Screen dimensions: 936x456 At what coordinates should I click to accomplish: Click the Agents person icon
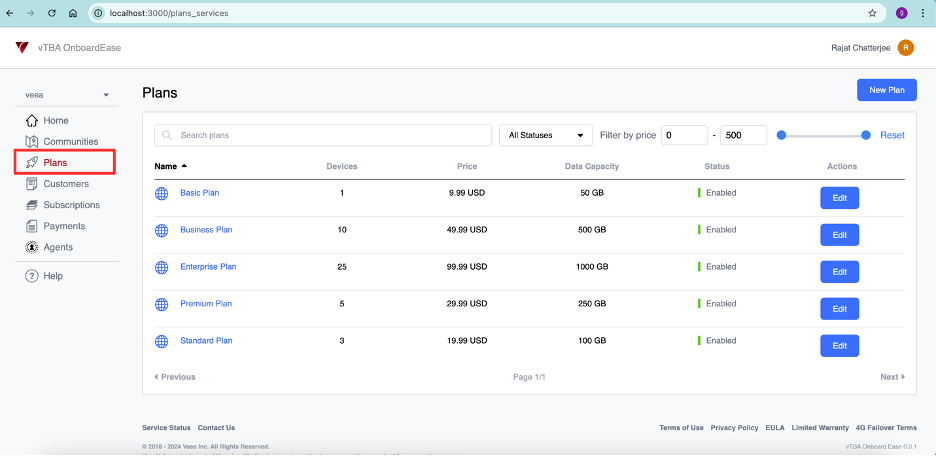[32, 247]
